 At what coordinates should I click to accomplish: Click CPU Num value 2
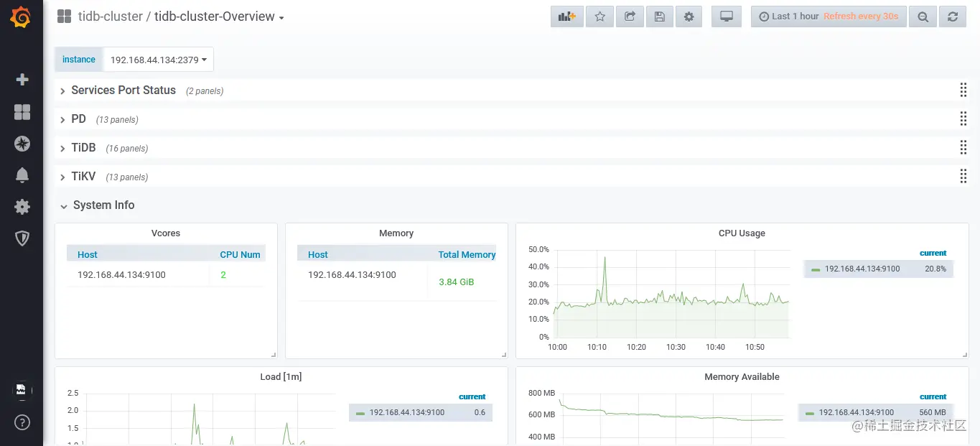click(x=223, y=275)
